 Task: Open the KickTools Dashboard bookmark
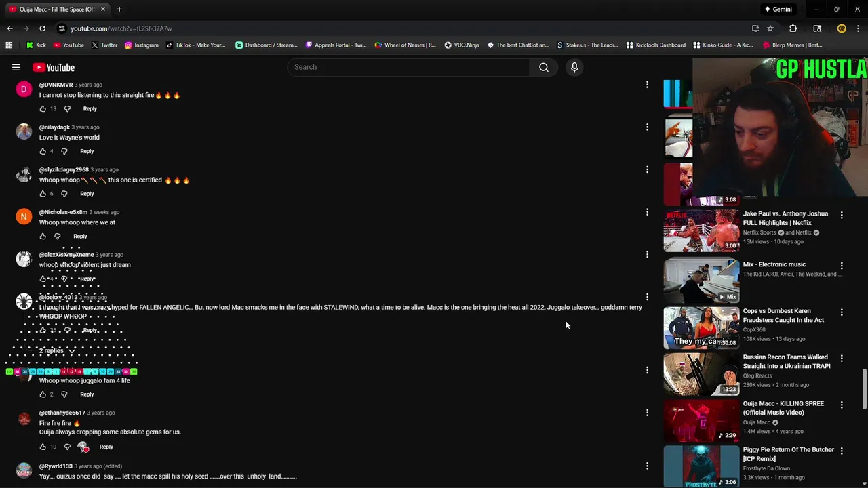[655, 45]
